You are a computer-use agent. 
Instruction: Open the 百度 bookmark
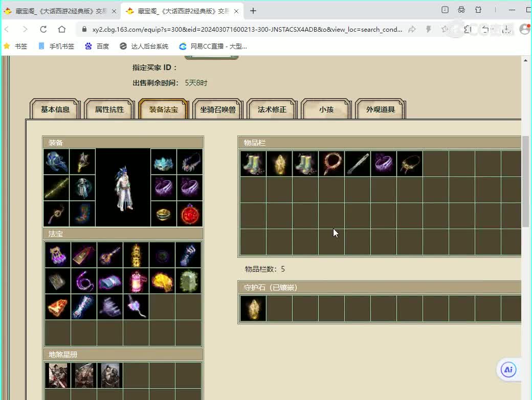(x=97, y=46)
